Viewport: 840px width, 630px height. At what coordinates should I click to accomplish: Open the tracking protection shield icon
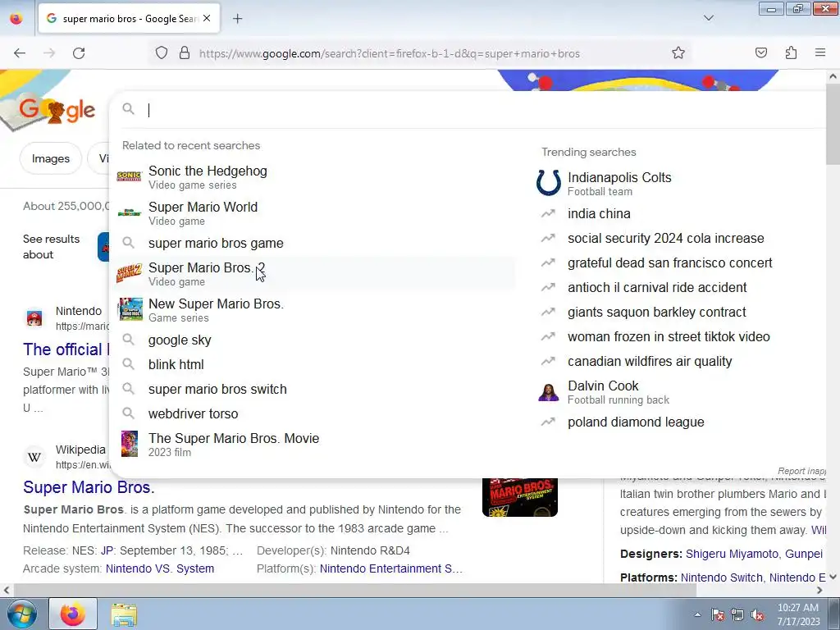[x=162, y=53]
